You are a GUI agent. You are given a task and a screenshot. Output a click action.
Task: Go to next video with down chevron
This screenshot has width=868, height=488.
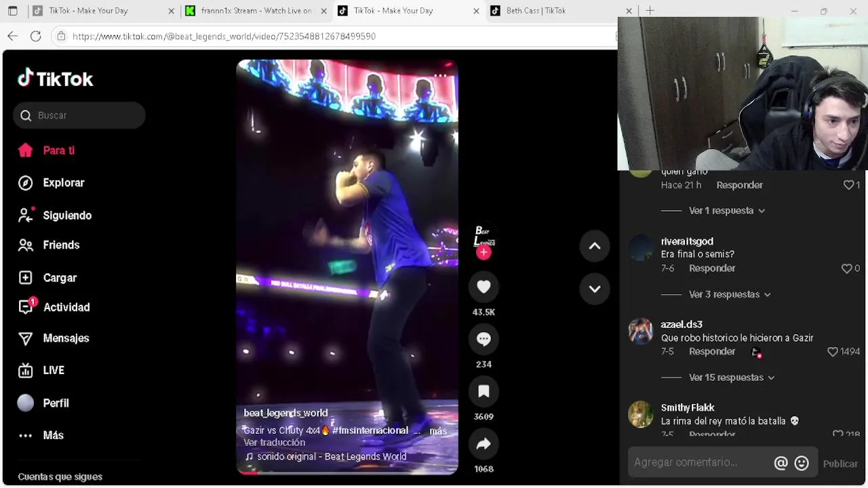tap(595, 289)
